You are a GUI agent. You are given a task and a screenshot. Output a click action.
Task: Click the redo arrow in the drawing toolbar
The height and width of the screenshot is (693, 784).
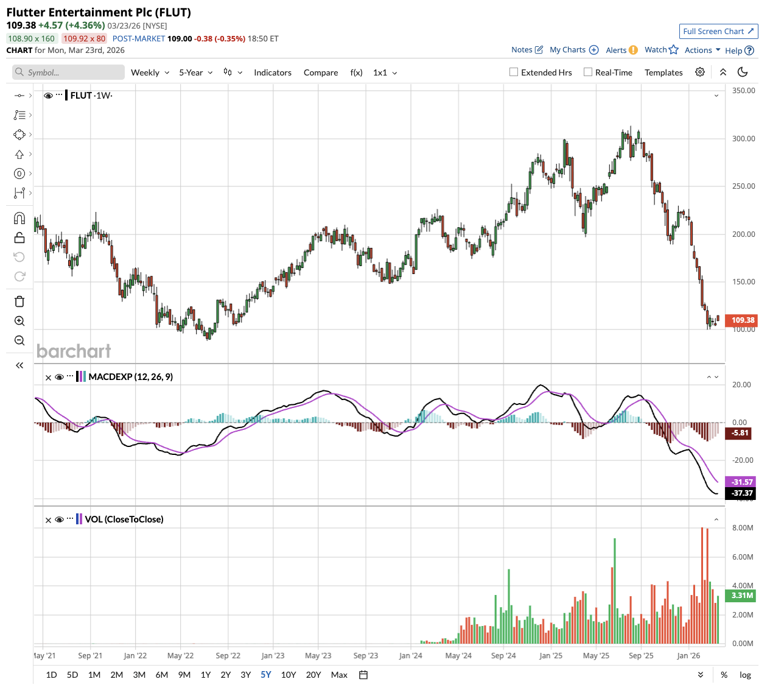coord(19,276)
